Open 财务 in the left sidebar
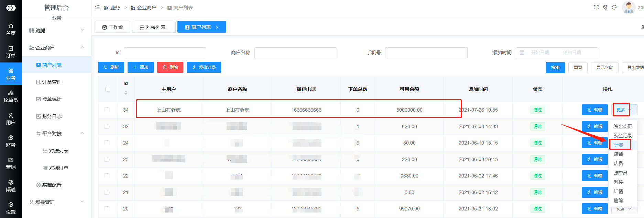 pyautogui.click(x=11, y=141)
